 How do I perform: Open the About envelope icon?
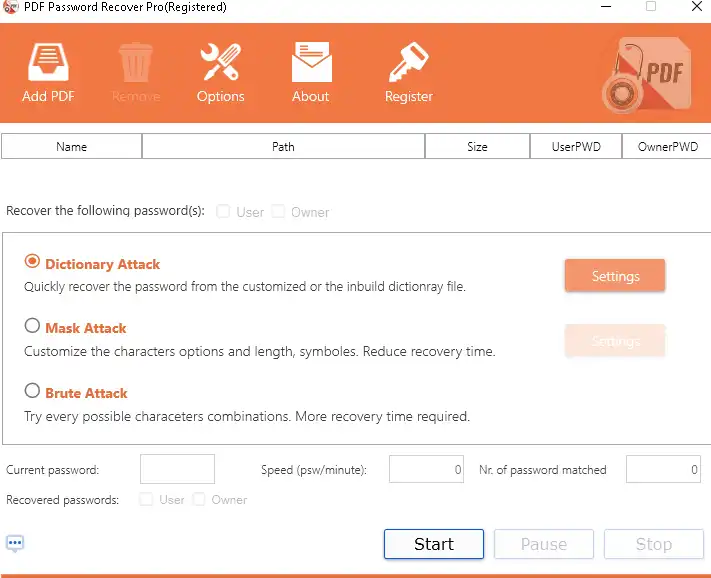pyautogui.click(x=310, y=63)
